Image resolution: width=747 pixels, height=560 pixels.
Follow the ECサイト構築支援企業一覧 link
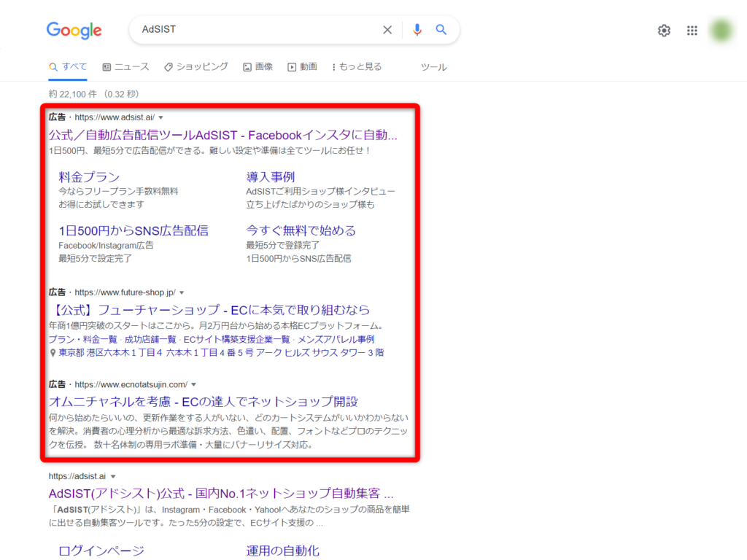click(x=237, y=340)
